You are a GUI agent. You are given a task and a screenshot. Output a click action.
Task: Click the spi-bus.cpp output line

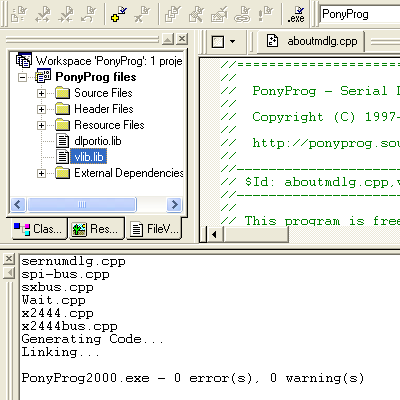(x=65, y=274)
